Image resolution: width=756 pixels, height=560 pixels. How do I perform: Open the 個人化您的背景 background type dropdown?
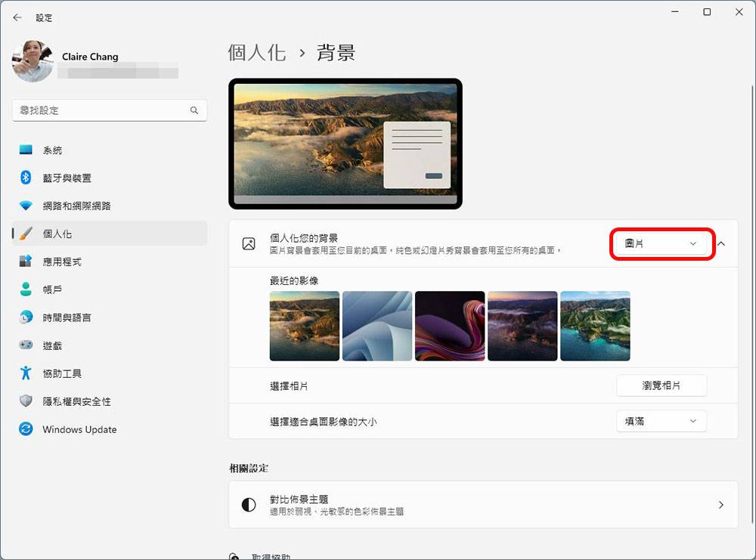tap(661, 244)
